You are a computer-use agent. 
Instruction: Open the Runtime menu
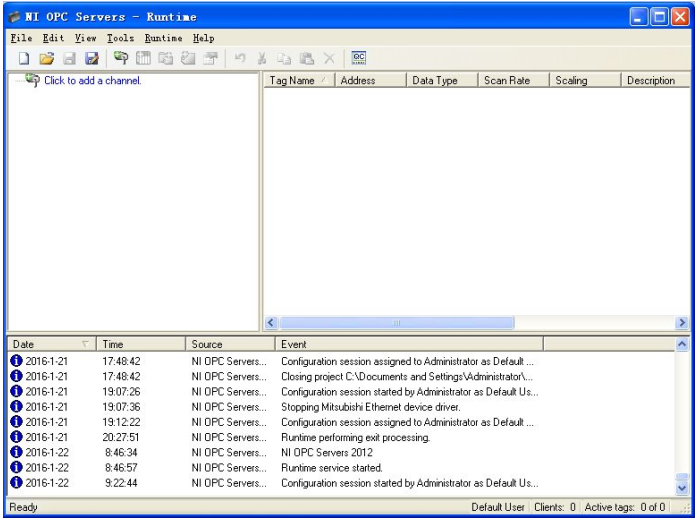(163, 38)
